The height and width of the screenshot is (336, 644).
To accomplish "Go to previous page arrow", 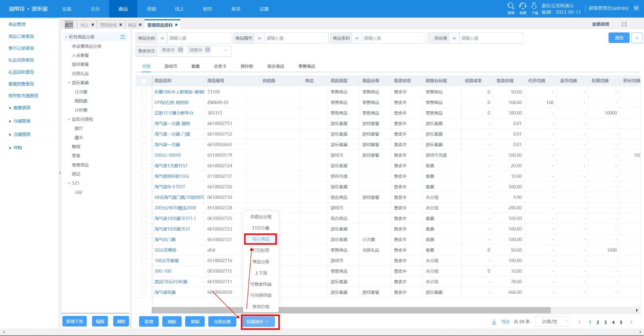I will click(580, 322).
